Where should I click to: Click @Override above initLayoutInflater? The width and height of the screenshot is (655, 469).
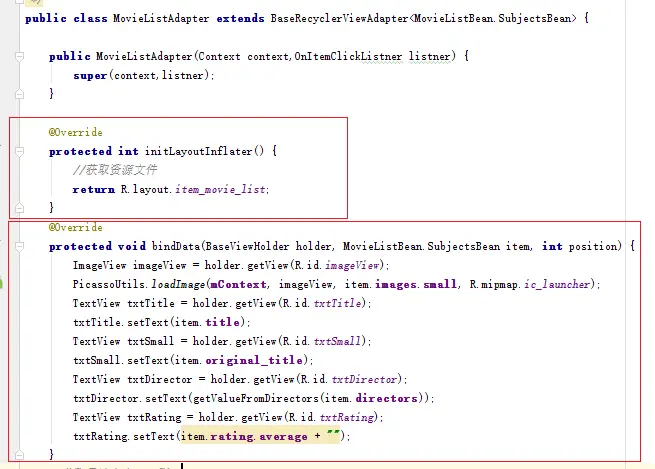click(76, 132)
